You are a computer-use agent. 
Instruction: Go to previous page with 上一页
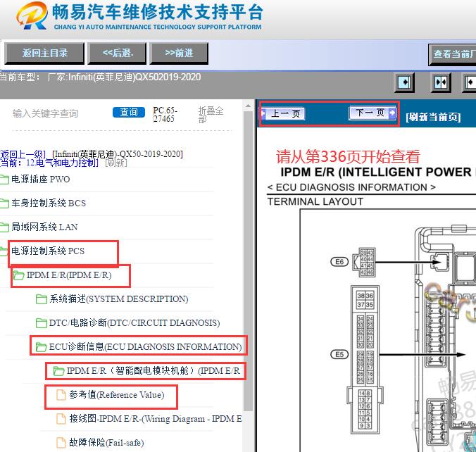click(283, 114)
